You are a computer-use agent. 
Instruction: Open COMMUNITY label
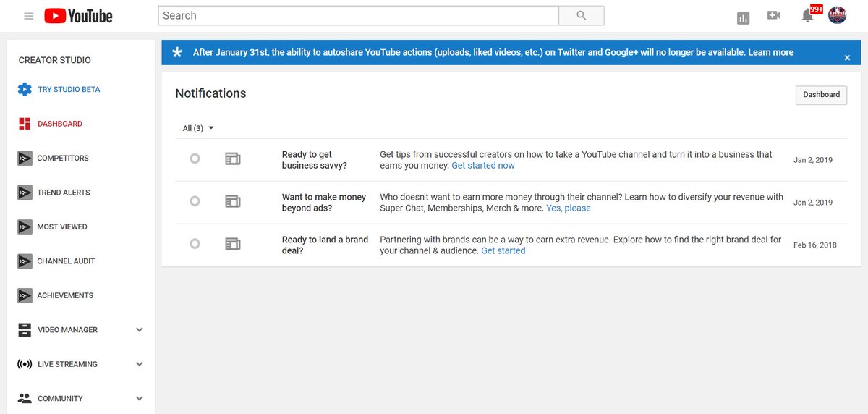(60, 399)
